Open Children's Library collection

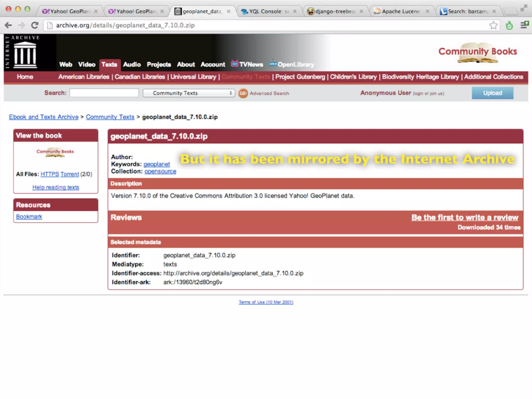353,77
